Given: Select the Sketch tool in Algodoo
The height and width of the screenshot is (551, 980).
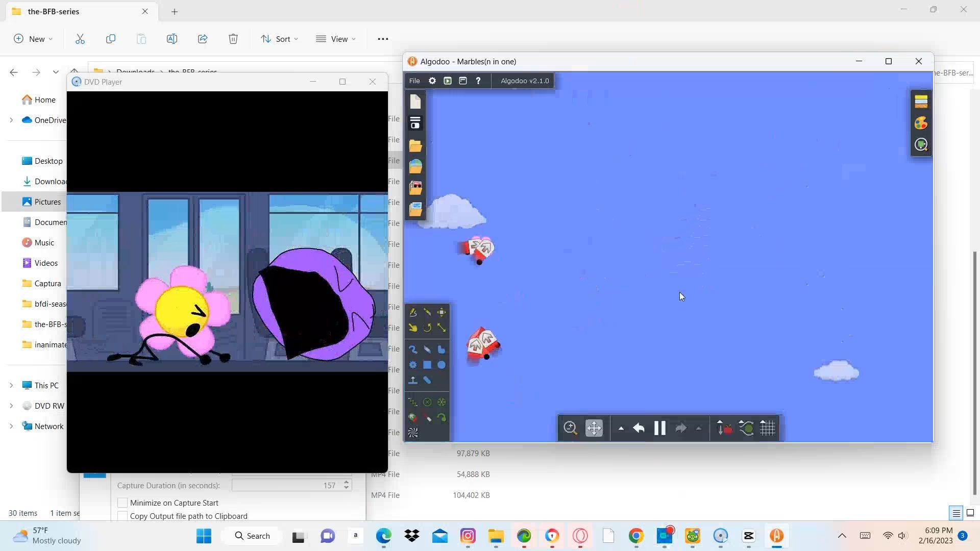Looking at the screenshot, I should click(413, 312).
